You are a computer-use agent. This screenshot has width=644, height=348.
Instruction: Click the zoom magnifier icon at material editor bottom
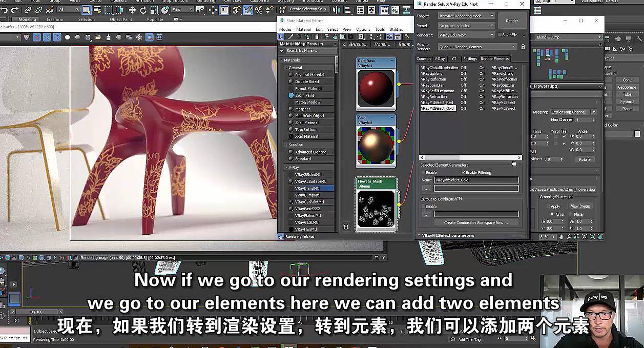pyautogui.click(x=569, y=237)
